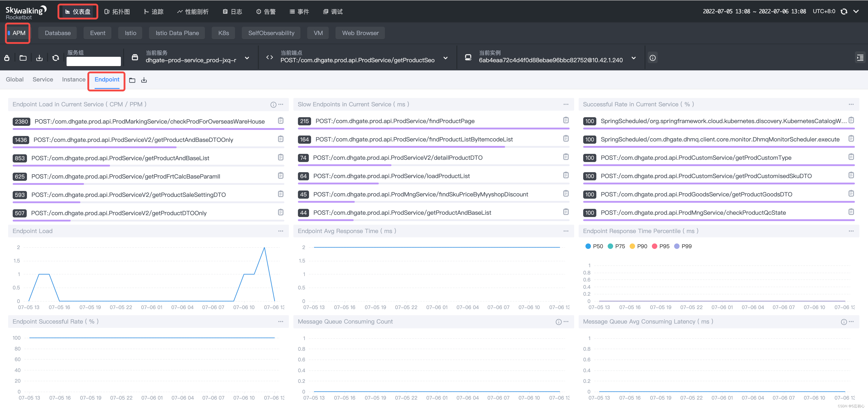Image resolution: width=868 pixels, height=410 pixels.
Task: Click the UTC+8:0 timezone label
Action: coord(824,12)
